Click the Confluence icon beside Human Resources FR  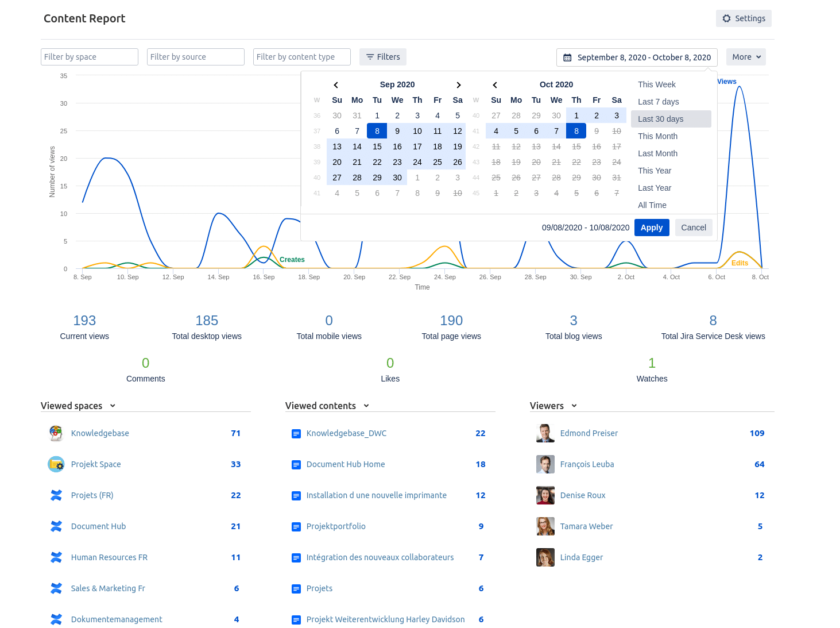click(x=56, y=557)
